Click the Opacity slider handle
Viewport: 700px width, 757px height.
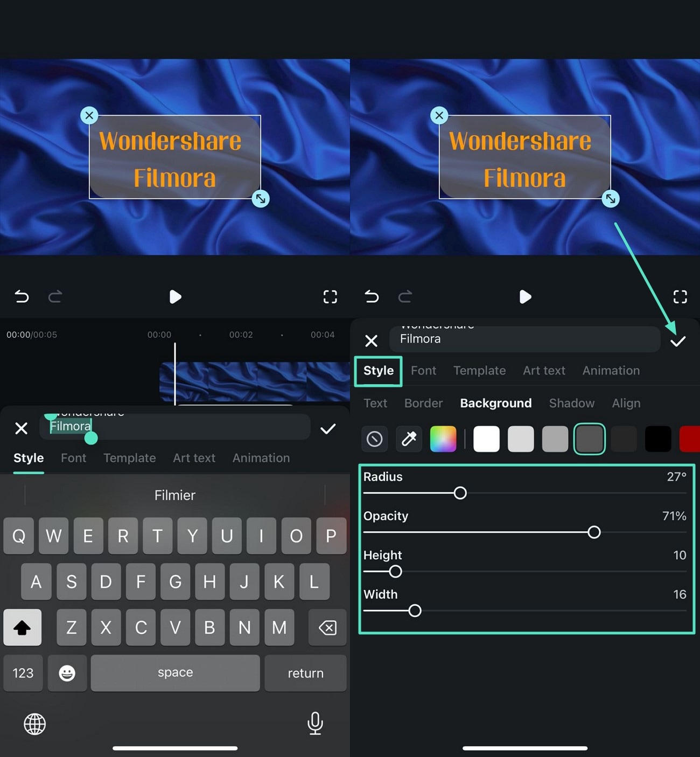click(594, 532)
